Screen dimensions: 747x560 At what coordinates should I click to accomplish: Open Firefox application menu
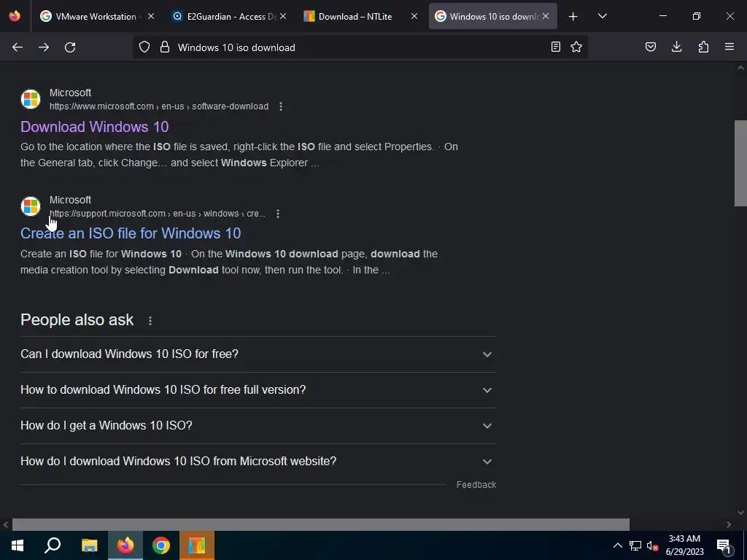point(729,47)
